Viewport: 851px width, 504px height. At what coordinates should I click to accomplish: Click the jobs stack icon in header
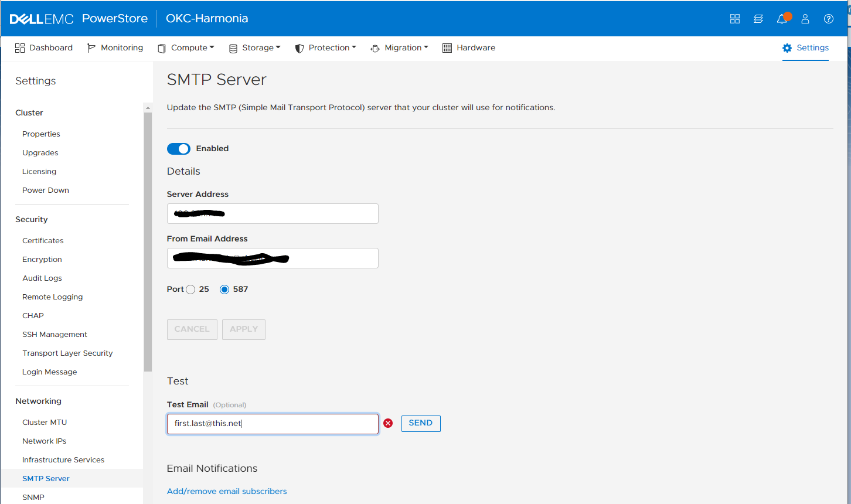point(758,19)
